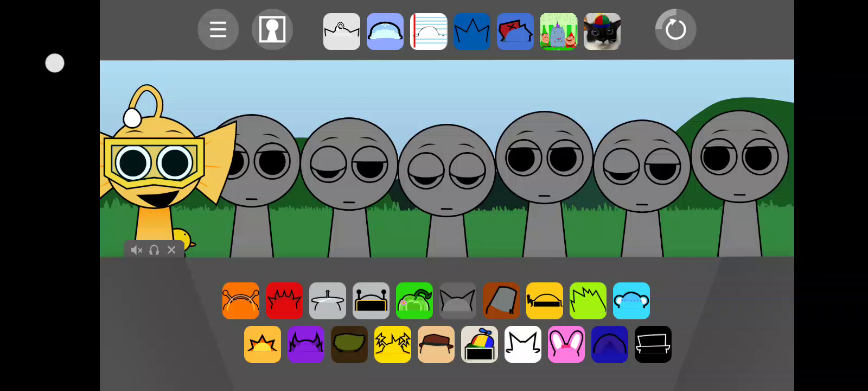
Task: Open the hamburger menu button
Action: coord(218,29)
